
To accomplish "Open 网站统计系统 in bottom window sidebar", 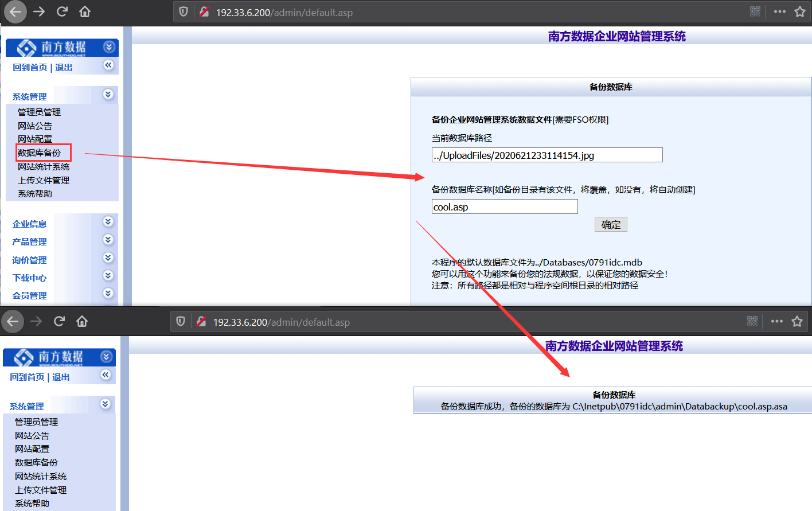I will pos(41,477).
